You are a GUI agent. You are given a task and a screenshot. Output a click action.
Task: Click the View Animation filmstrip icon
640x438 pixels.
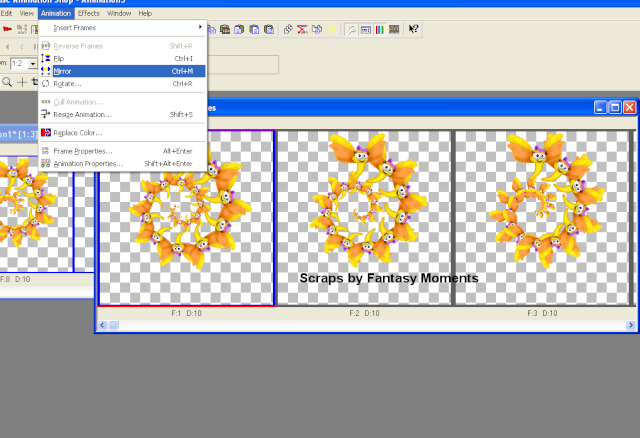click(x=394, y=29)
